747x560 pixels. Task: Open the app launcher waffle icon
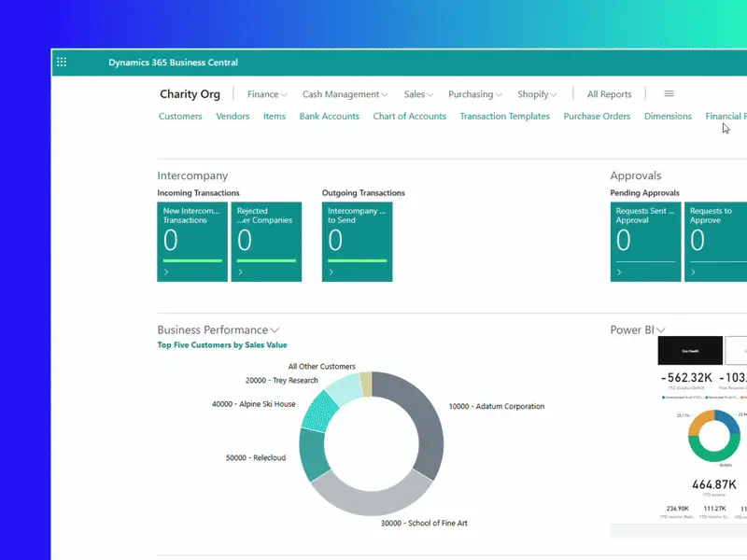[x=62, y=63]
